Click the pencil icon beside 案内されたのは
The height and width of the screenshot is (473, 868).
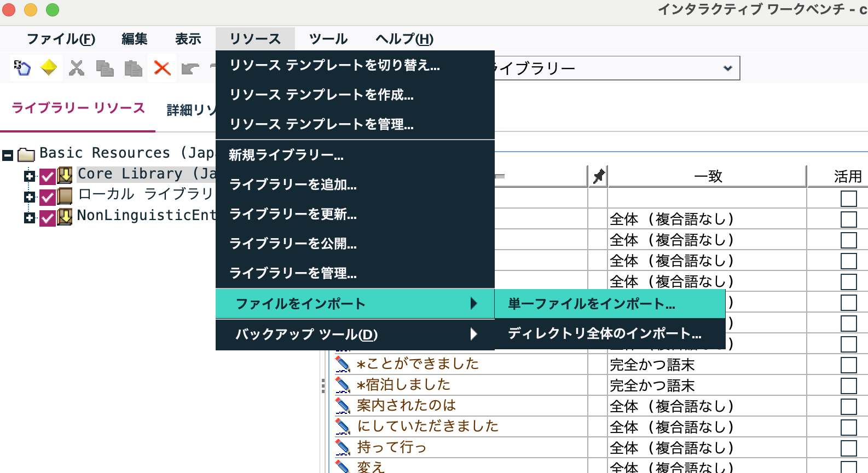coord(343,406)
